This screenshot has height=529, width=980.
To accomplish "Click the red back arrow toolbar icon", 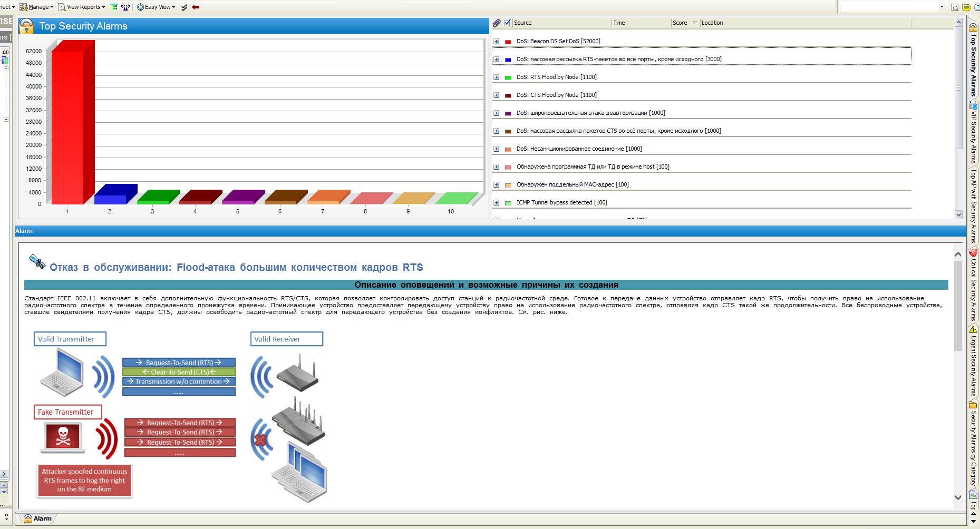I will [196, 7].
